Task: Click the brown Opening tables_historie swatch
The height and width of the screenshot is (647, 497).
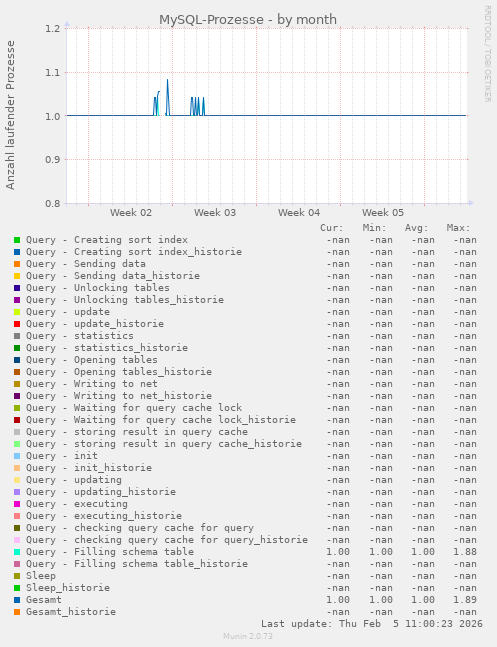Action: (x=17, y=372)
